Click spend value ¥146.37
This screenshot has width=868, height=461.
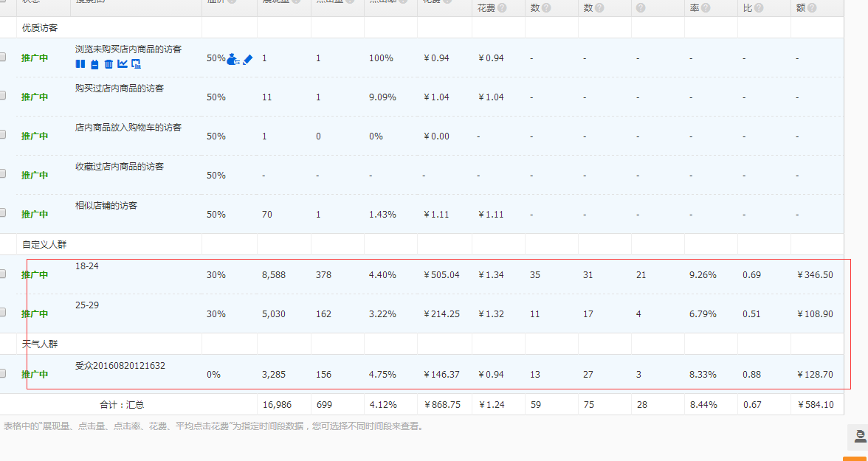tap(441, 375)
